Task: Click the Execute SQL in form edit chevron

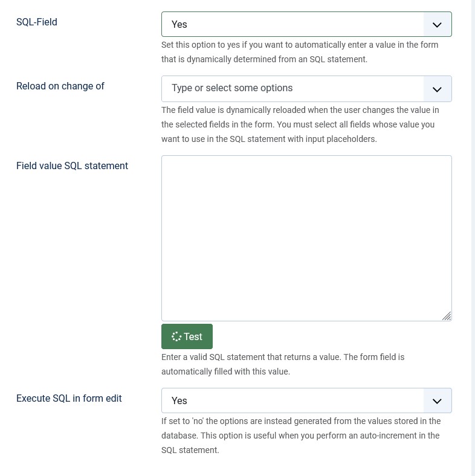Action: pos(438,401)
